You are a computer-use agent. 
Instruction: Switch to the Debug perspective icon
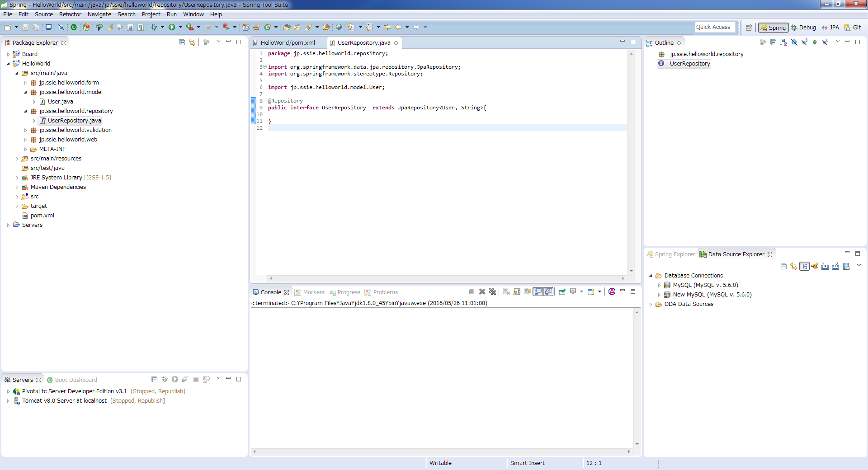click(803, 28)
